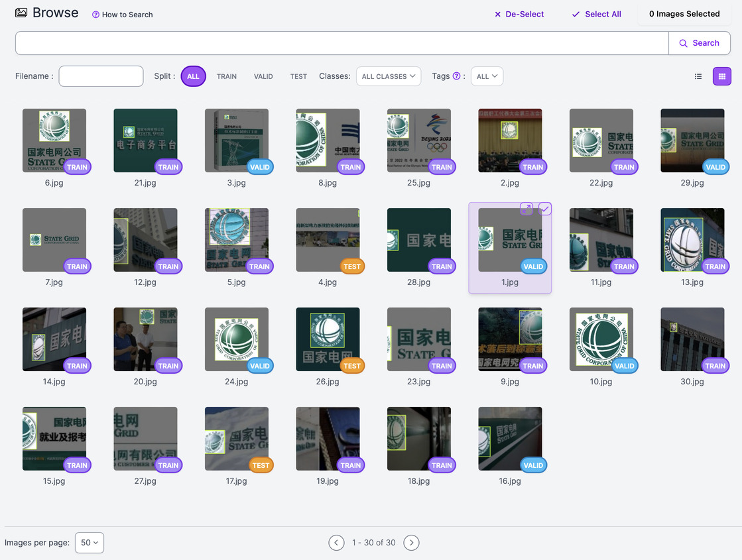Screen dimensions: 742x560
Task: Click the Tags help question icon
Action: tap(456, 76)
